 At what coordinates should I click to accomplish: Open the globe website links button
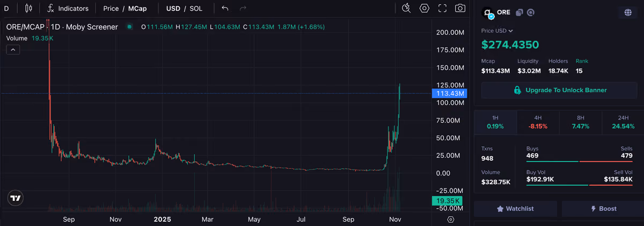click(x=627, y=12)
